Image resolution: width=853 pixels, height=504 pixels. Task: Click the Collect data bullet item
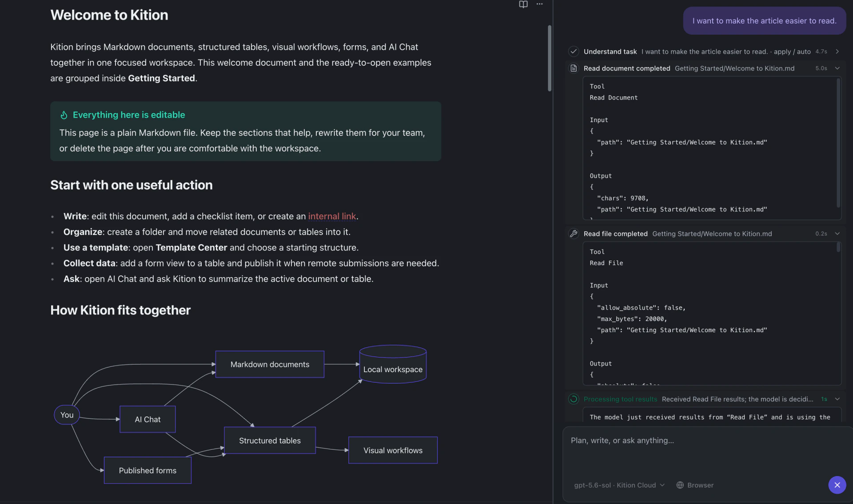tap(251, 263)
